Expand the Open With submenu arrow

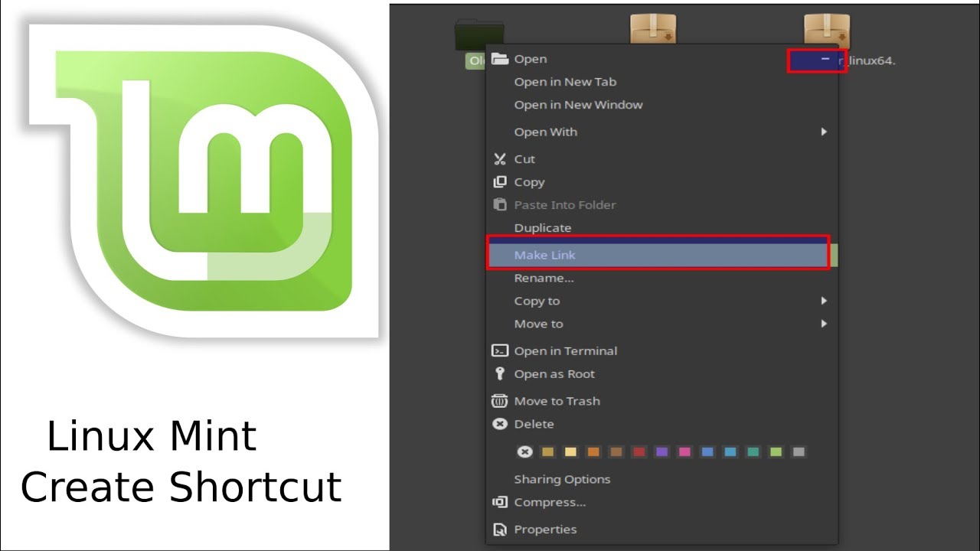click(824, 132)
